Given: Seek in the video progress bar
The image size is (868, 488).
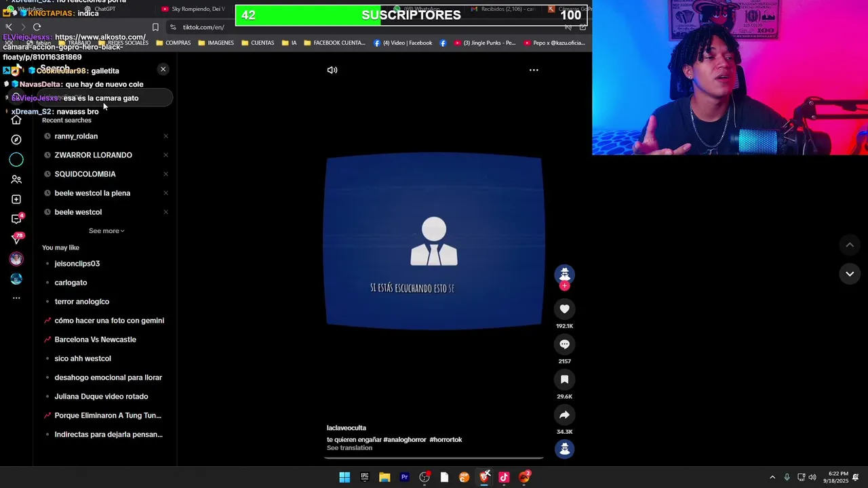Looking at the screenshot, I should point(434,458).
